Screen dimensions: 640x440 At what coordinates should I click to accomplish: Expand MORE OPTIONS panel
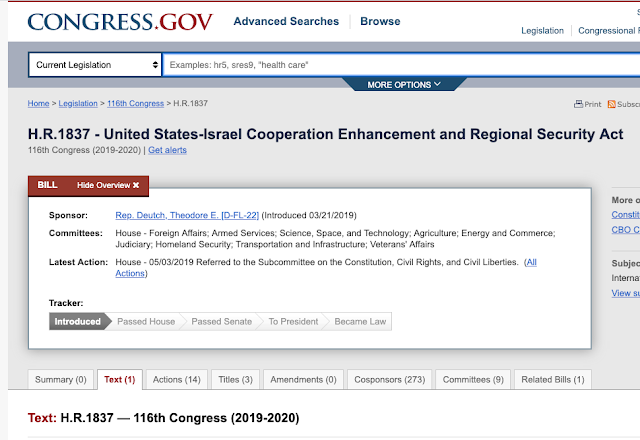404,84
